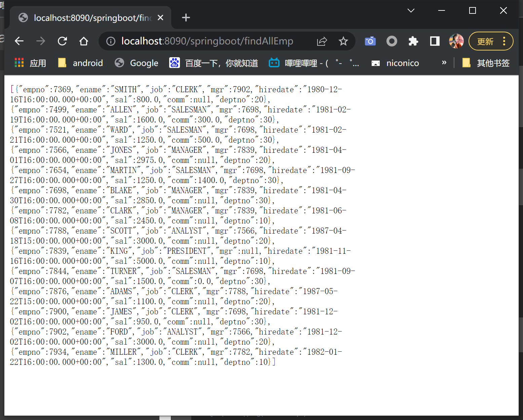
Task: Open the profile avatar menu
Action: [456, 41]
